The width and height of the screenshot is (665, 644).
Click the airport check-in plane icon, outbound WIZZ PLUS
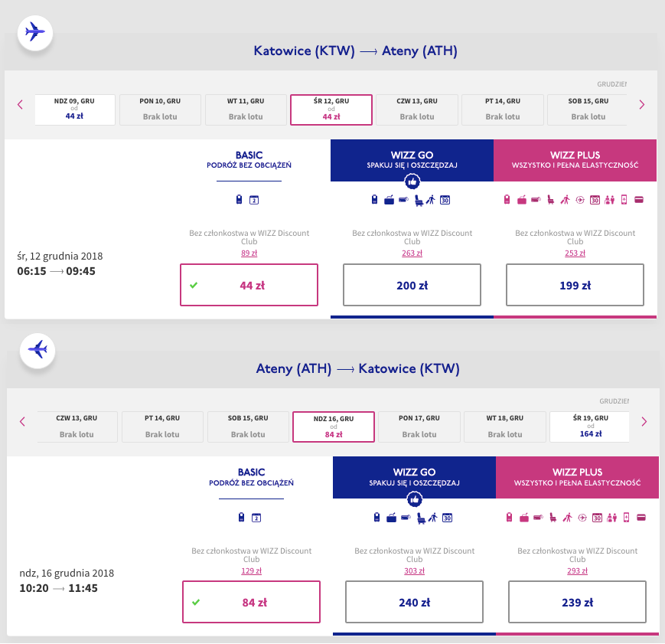(x=580, y=200)
